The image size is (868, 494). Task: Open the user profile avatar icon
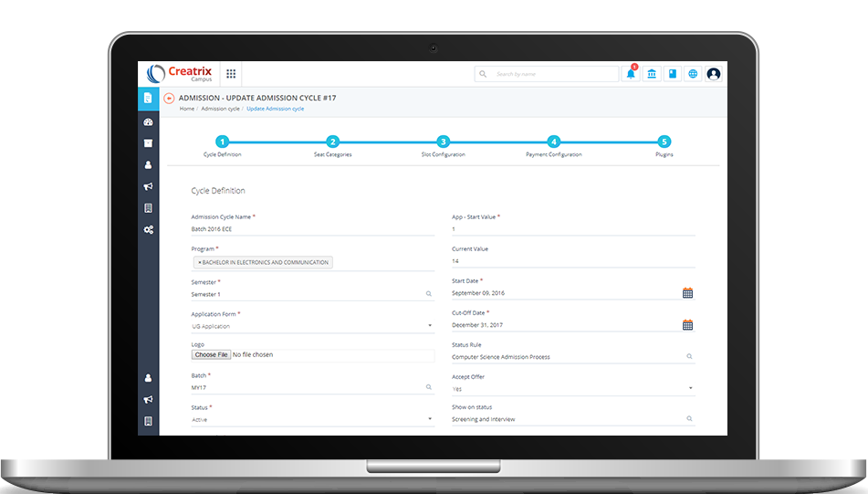pyautogui.click(x=714, y=74)
